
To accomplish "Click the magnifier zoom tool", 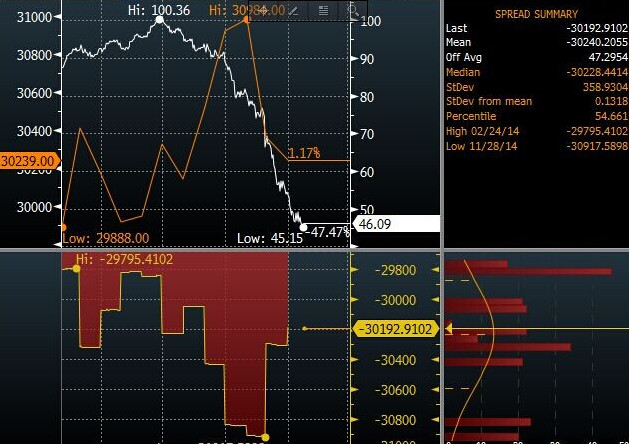I will coord(351,10).
